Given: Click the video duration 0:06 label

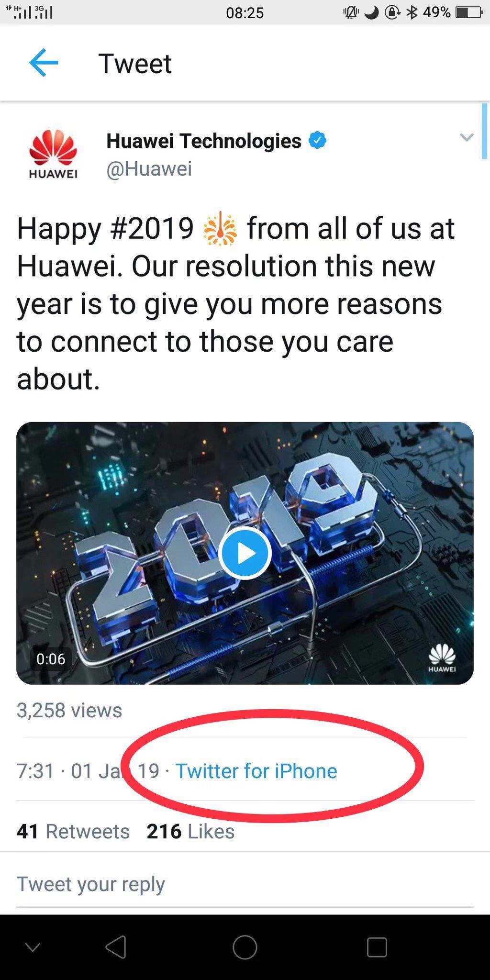Looking at the screenshot, I should tap(51, 659).
